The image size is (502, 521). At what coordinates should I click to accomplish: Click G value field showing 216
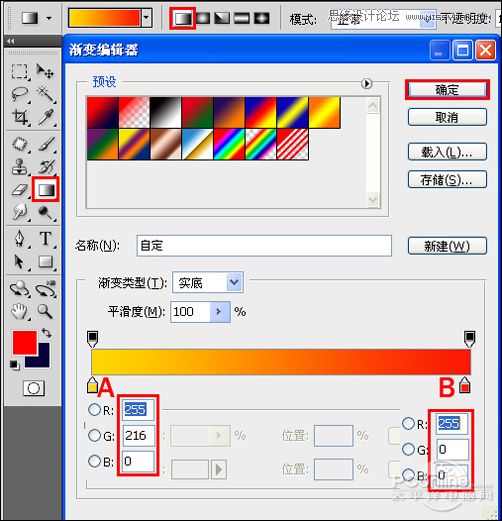coord(138,435)
